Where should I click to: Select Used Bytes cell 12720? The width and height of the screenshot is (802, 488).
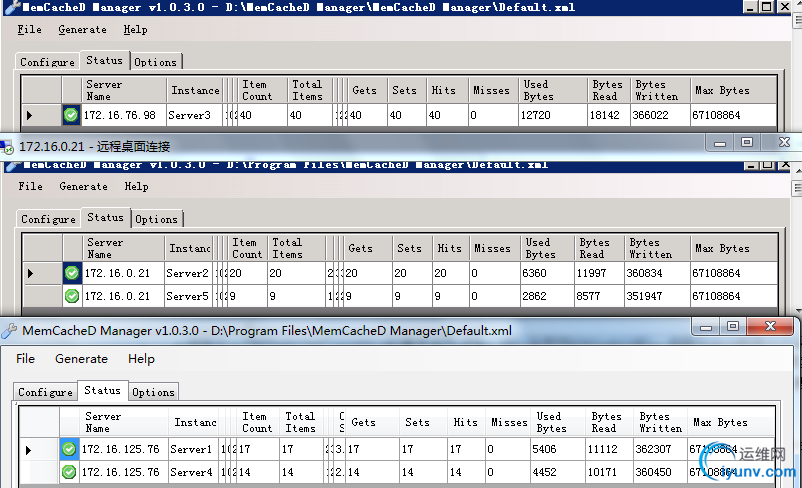pyautogui.click(x=553, y=115)
